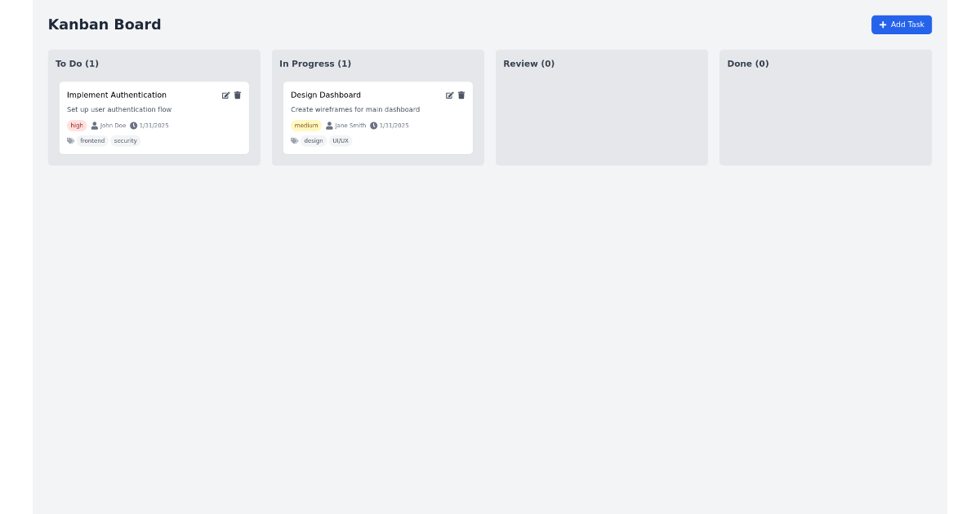Click the edit pencil on Implement Authentication

pos(226,95)
